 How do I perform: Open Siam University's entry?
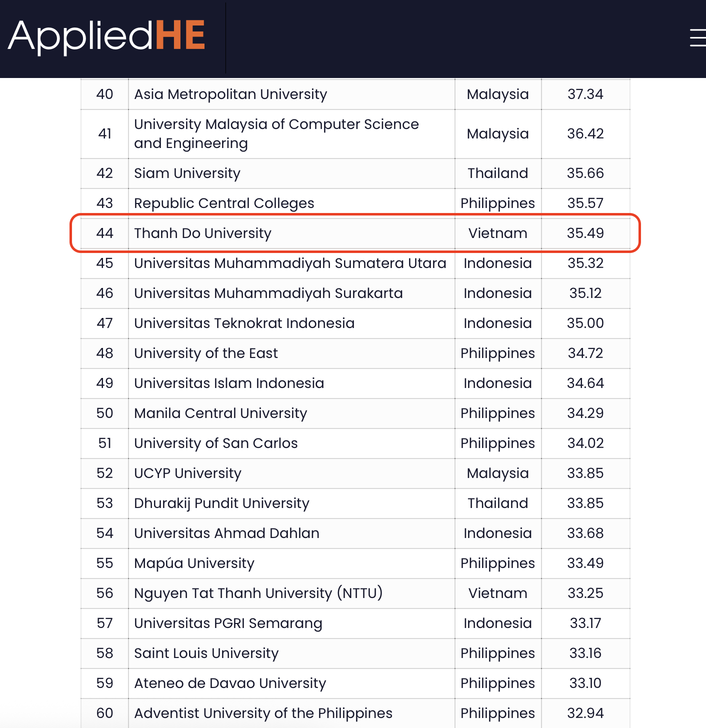coord(187,173)
